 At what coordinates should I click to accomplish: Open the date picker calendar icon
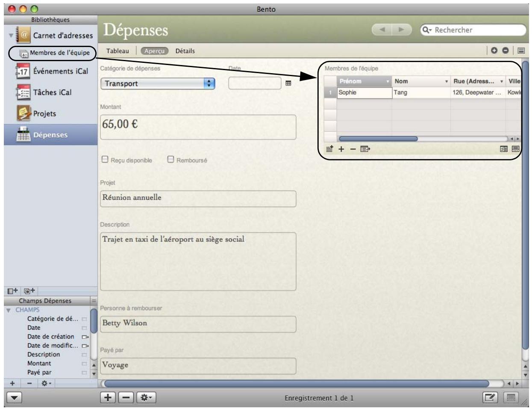coord(288,83)
